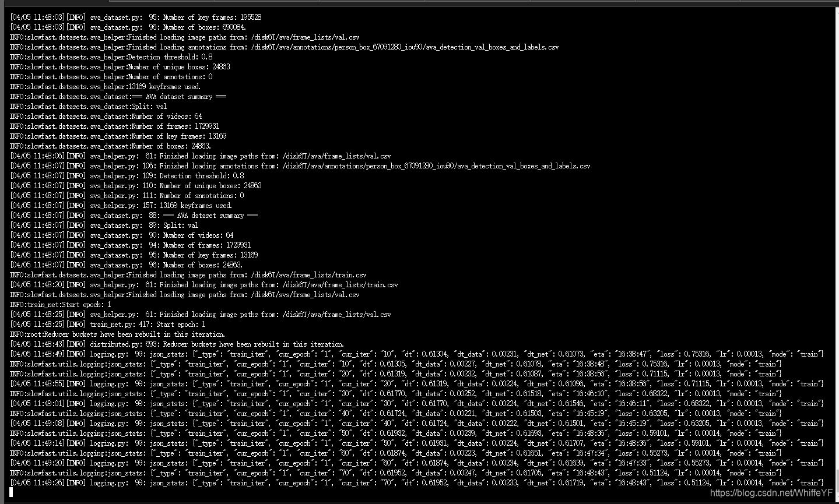Select the log line timestamped 11:48:20

pos(203,285)
